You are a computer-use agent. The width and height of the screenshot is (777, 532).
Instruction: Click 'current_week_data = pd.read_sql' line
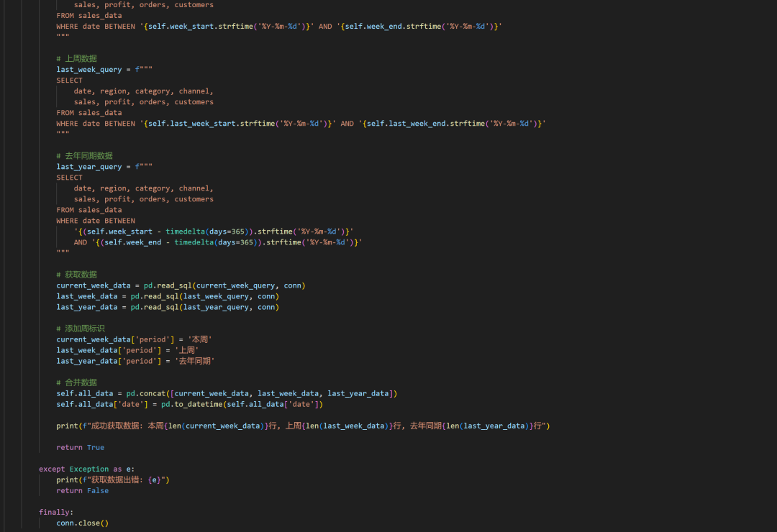(x=181, y=285)
